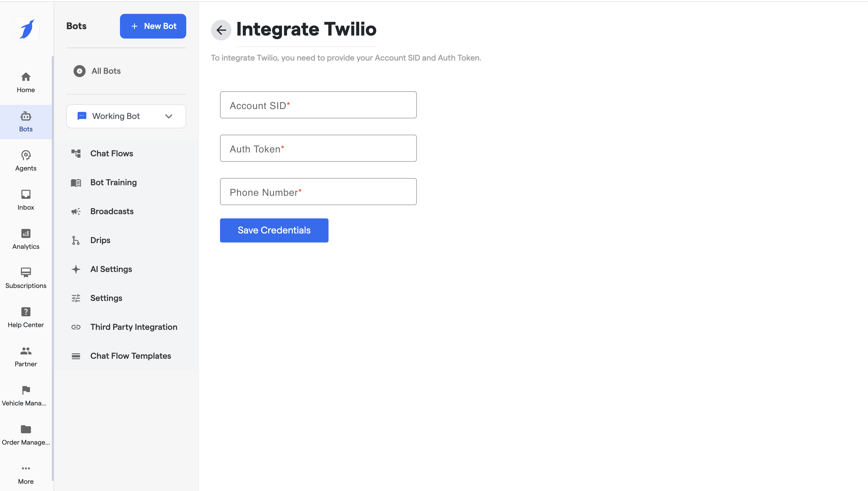Image resolution: width=868 pixels, height=491 pixels.
Task: Select Third Party Integration menu item
Action: 134,327
